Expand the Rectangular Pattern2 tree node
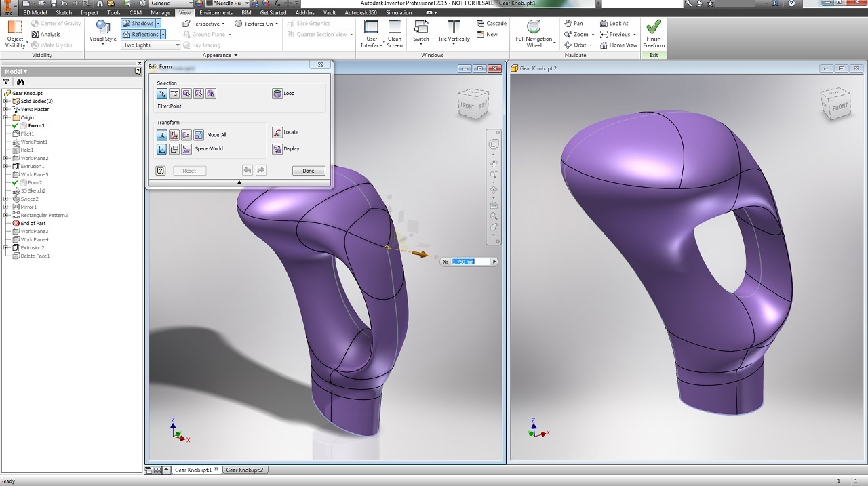Screen dimensions: 868x486 [x=6, y=215]
